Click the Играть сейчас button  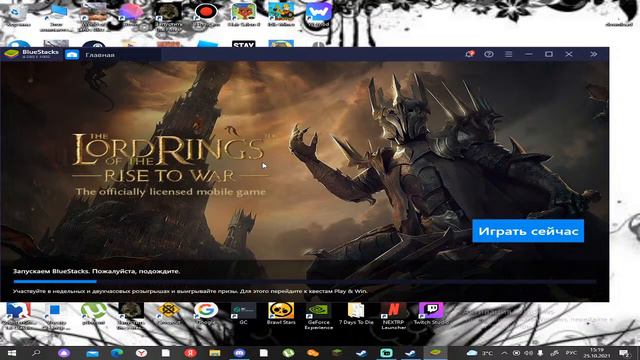pos(528,231)
